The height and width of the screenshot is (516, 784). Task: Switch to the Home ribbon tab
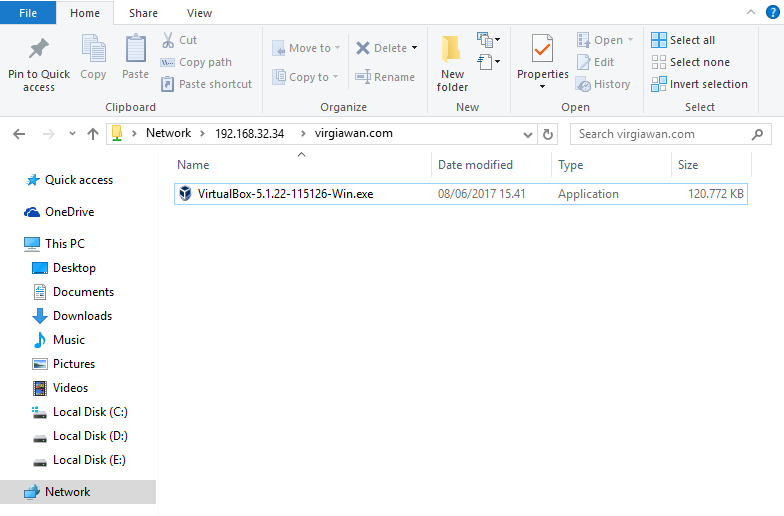tap(85, 13)
